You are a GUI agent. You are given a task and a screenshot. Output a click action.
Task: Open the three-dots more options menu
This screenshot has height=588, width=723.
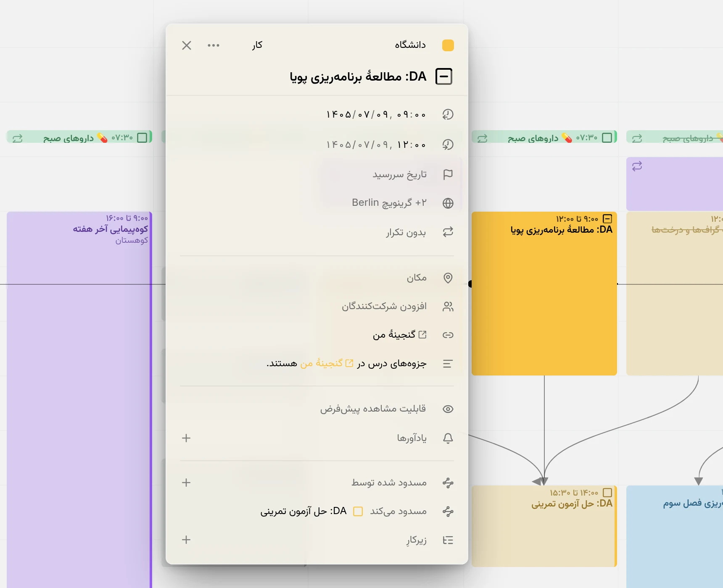[214, 45]
